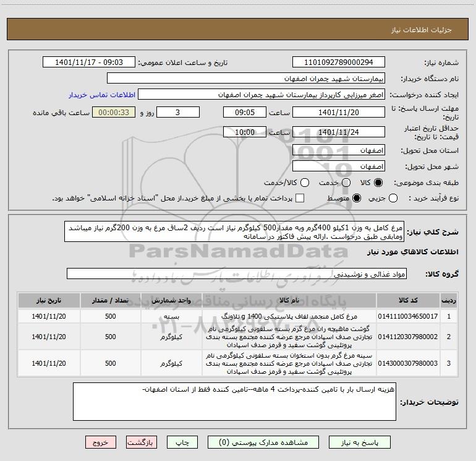476x461 pixels.
Task: Click quantity 500 in row 3
Action: click(x=111, y=363)
